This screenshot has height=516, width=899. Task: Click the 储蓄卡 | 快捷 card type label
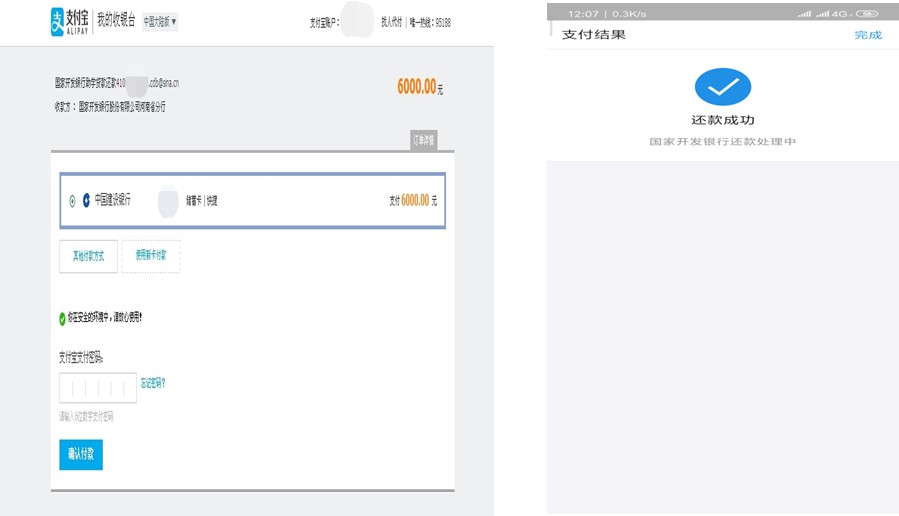201,201
